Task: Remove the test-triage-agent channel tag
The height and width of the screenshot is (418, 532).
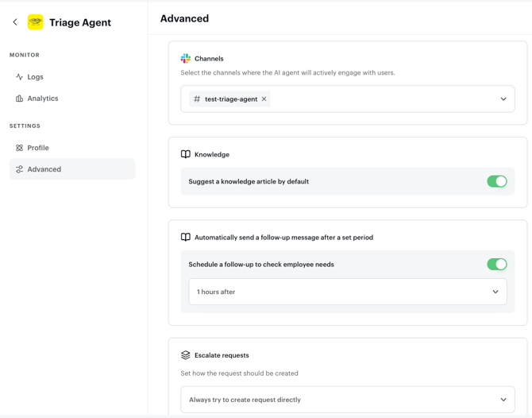Action: coord(264,99)
